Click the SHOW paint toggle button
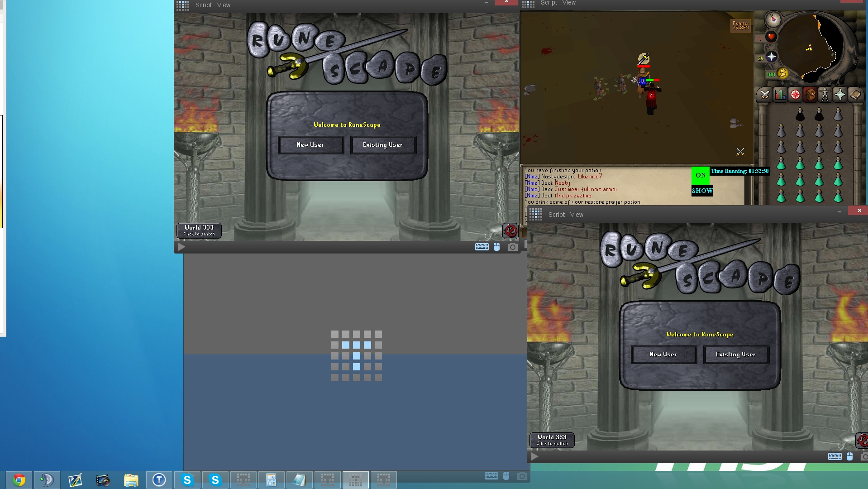Viewport: 868px width, 489px height. pos(702,191)
